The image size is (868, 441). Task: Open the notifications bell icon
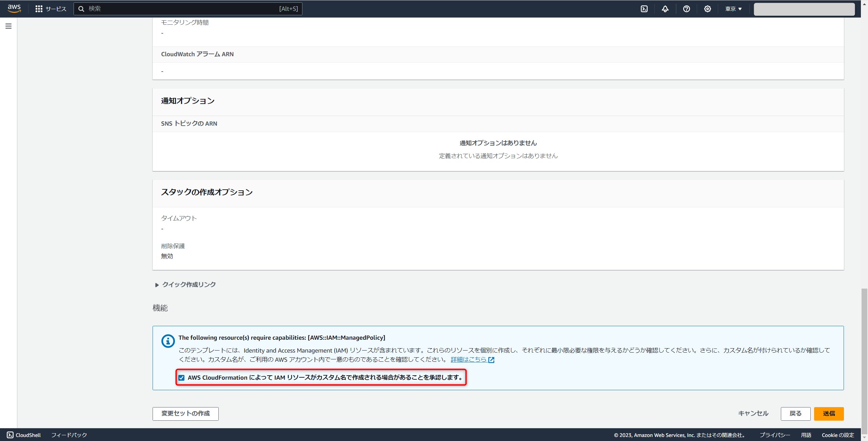(665, 9)
